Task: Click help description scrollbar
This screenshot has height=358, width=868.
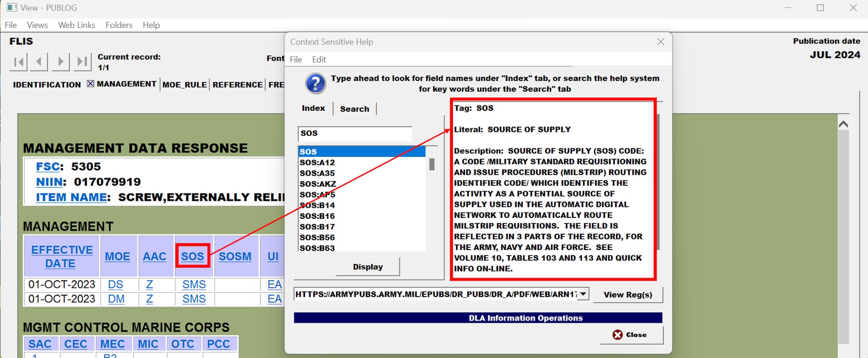Action: (x=658, y=182)
